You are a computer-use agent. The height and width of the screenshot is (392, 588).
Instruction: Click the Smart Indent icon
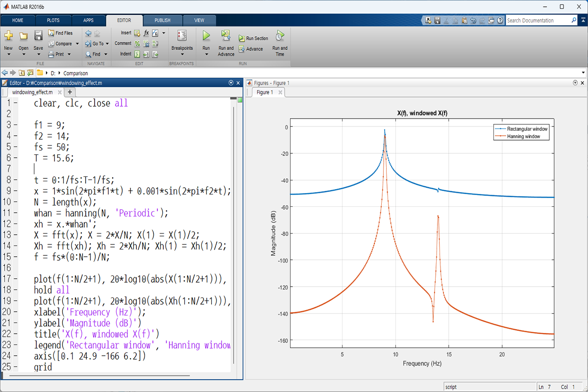click(x=137, y=54)
